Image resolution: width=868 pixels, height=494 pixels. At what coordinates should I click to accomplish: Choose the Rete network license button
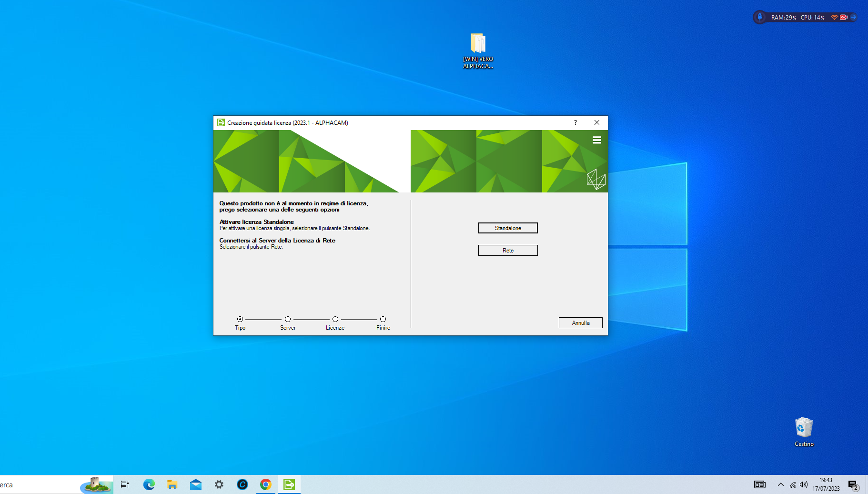coord(508,251)
